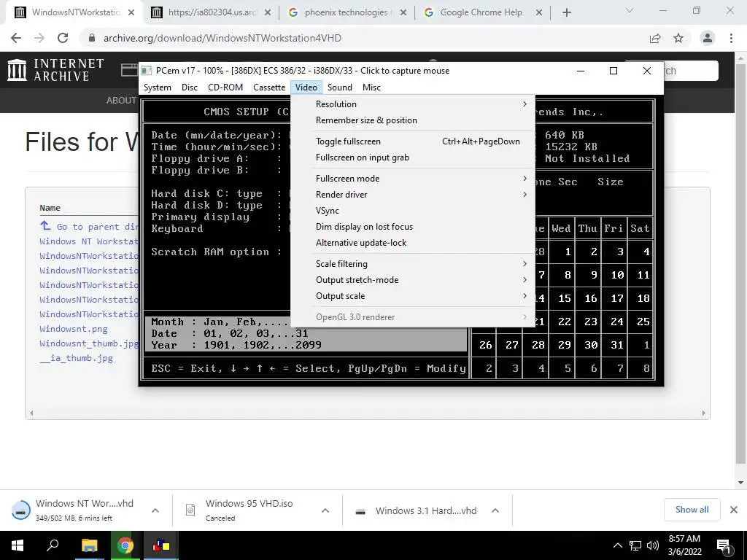Open the network tray icon

click(635, 545)
